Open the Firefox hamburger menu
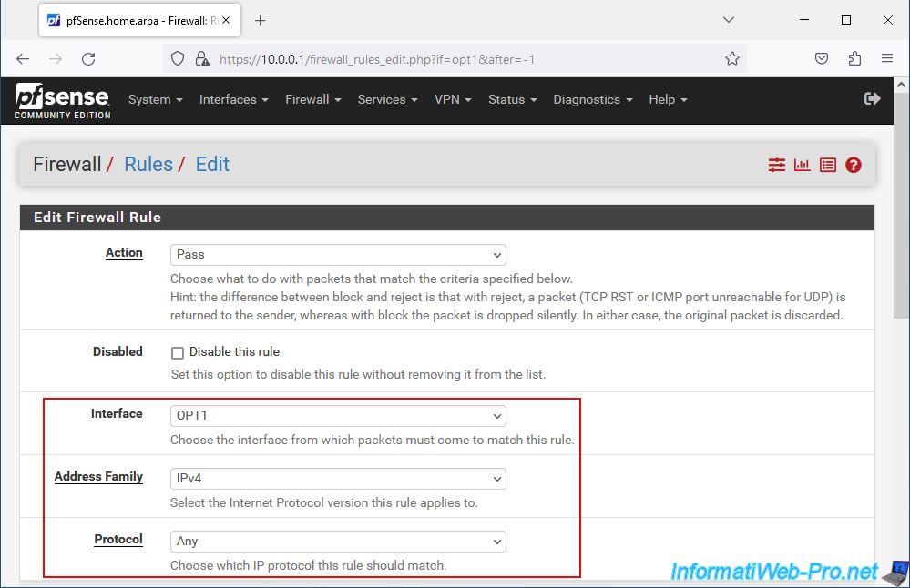Image resolution: width=910 pixels, height=588 pixels. click(887, 58)
